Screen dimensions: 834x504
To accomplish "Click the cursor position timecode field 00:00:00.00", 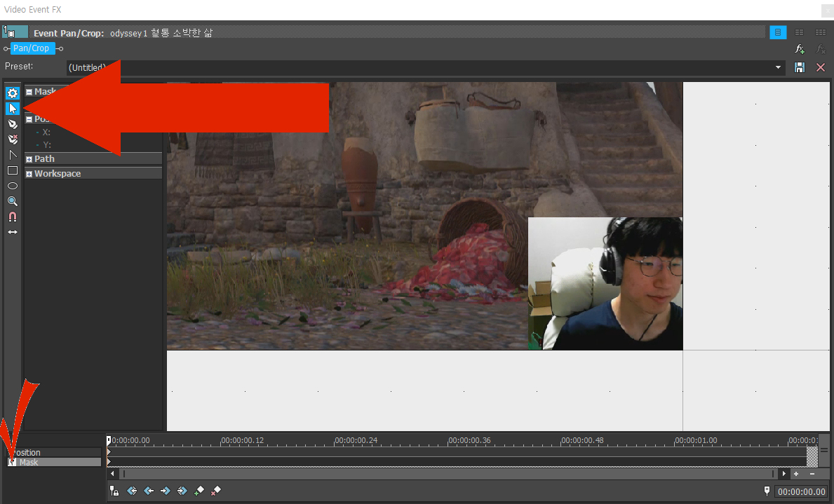I will [802, 492].
